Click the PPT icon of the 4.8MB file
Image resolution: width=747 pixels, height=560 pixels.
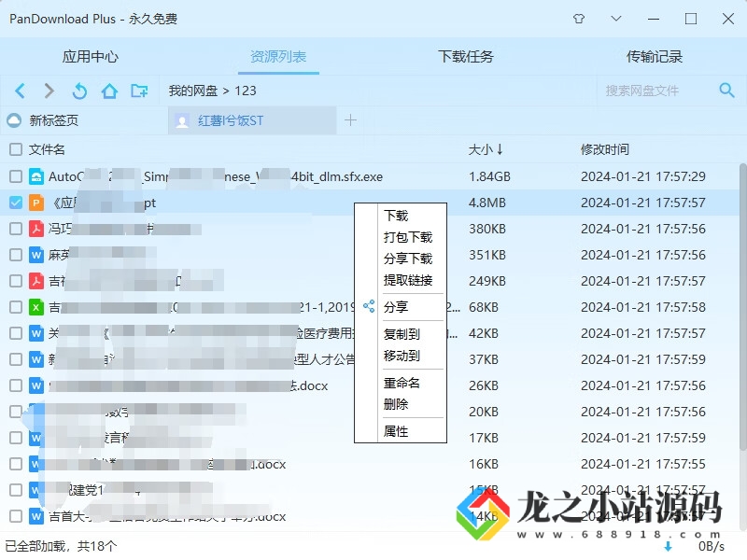pyautogui.click(x=36, y=203)
